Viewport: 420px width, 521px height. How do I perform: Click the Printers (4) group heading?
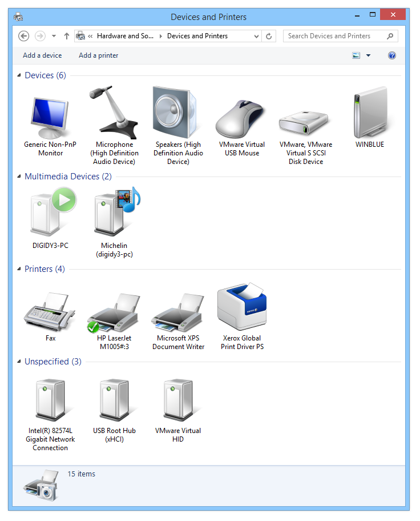[45, 269]
